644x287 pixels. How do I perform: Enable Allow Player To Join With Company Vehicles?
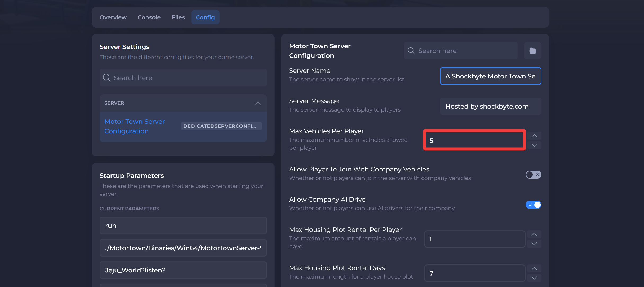(x=533, y=175)
